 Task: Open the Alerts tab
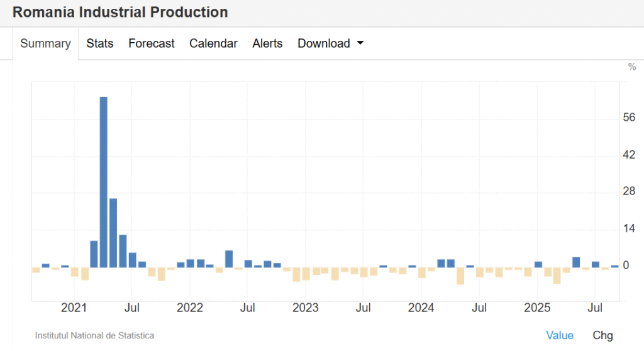pyautogui.click(x=267, y=43)
